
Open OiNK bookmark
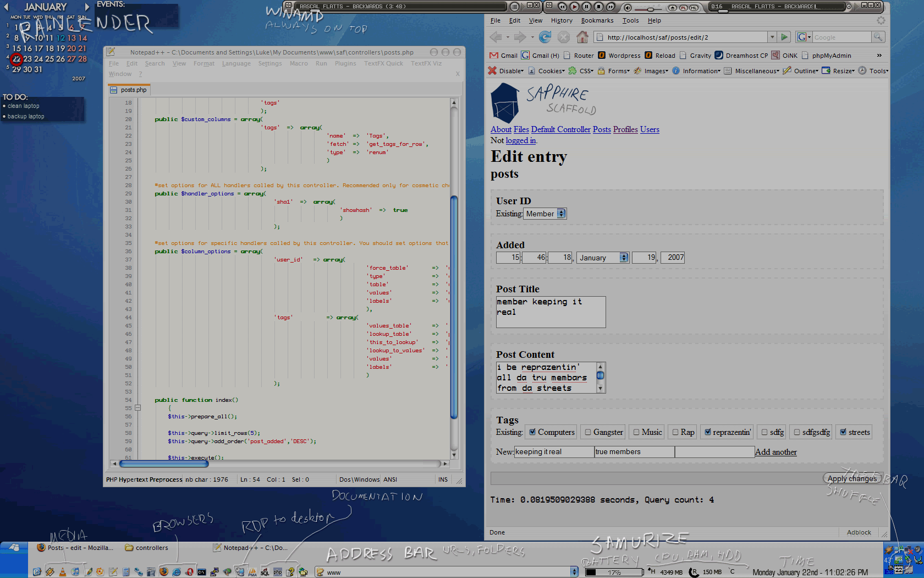[784, 56]
